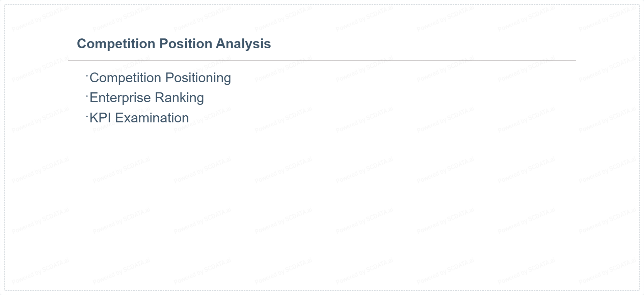This screenshot has height=295, width=644.
Task: Click the bullet before KPI Examination
Action: (x=87, y=116)
